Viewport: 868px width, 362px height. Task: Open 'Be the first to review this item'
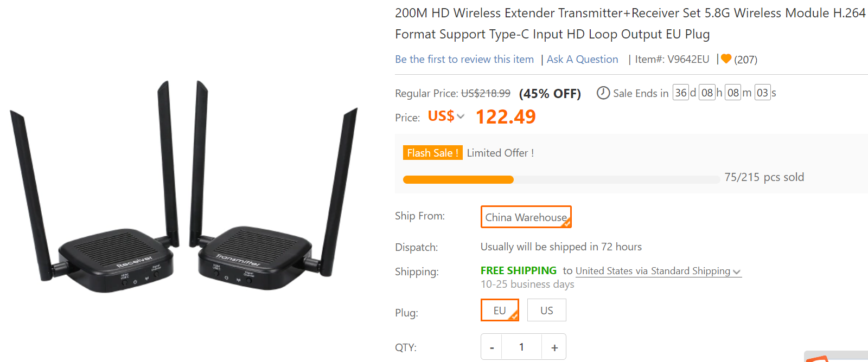(x=464, y=59)
